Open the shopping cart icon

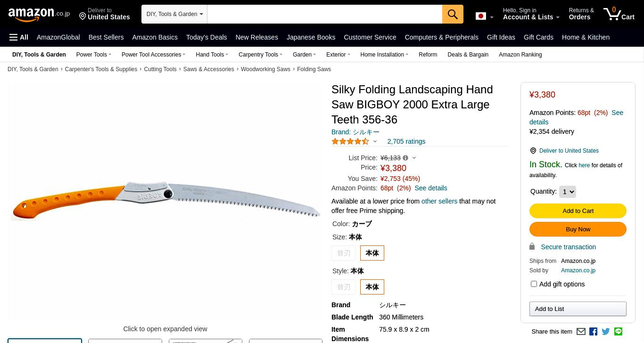pos(619,14)
